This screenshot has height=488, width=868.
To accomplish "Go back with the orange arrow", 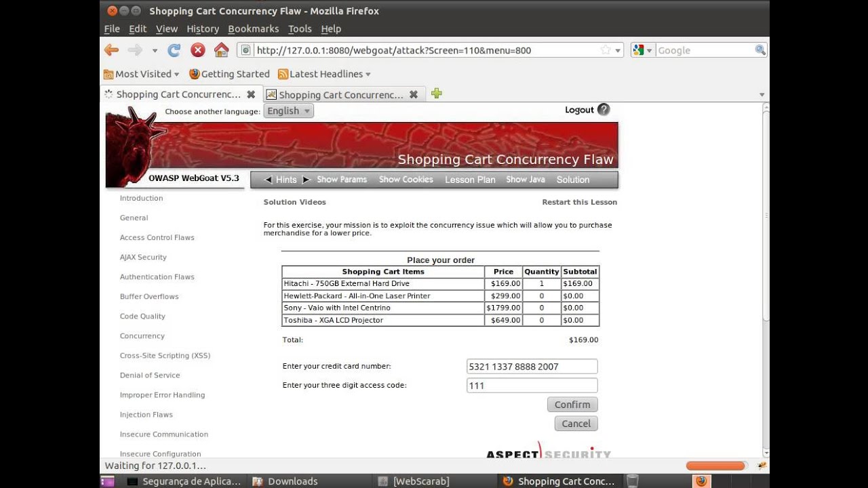I will 111,49.
